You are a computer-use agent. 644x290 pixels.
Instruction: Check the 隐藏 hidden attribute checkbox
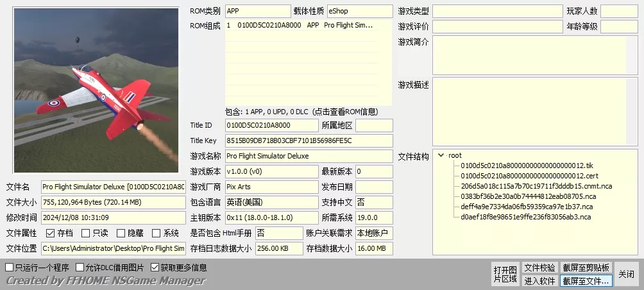click(121, 234)
